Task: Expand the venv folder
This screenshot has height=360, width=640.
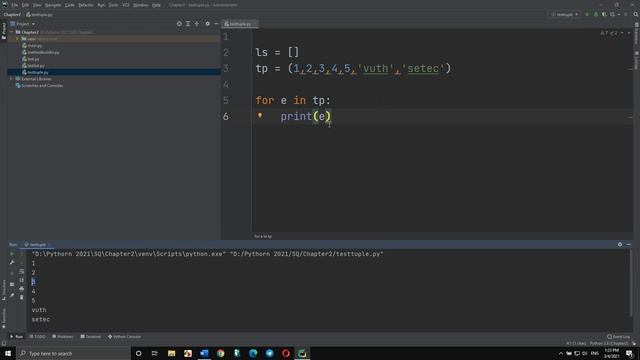Action: click(17, 39)
